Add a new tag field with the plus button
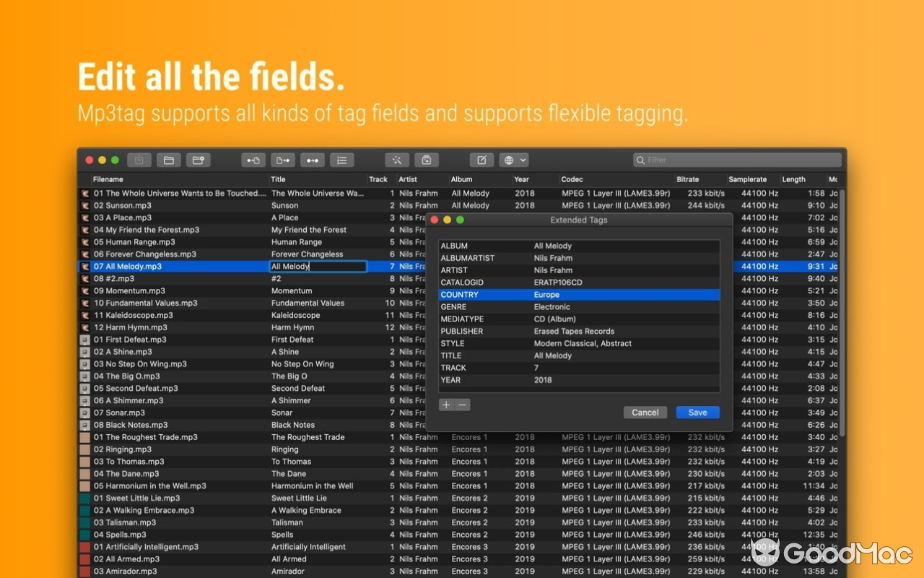924x578 pixels. [446, 405]
